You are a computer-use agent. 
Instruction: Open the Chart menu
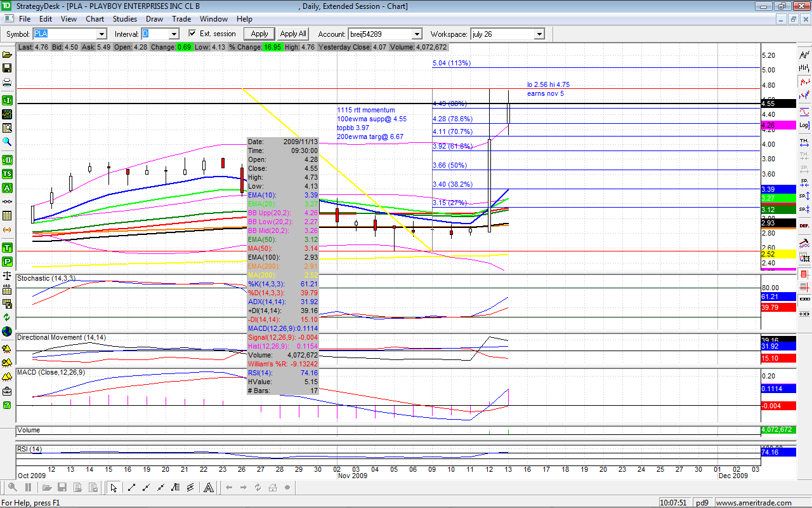point(95,19)
